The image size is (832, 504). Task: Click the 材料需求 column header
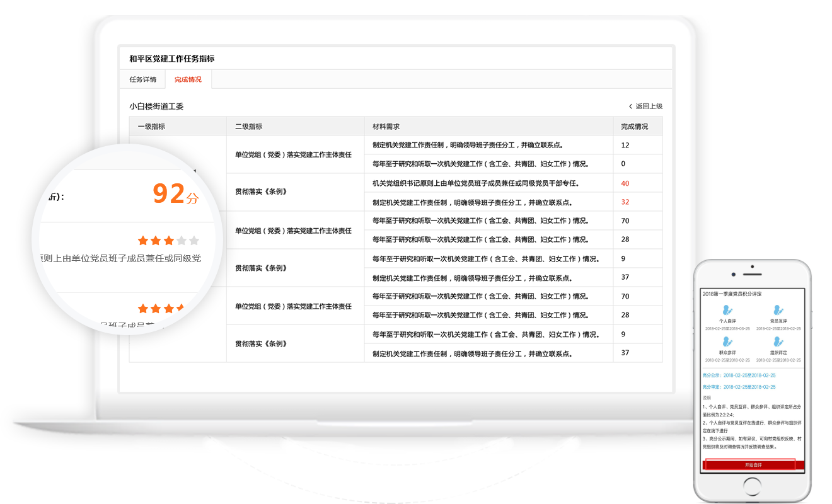coord(386,127)
